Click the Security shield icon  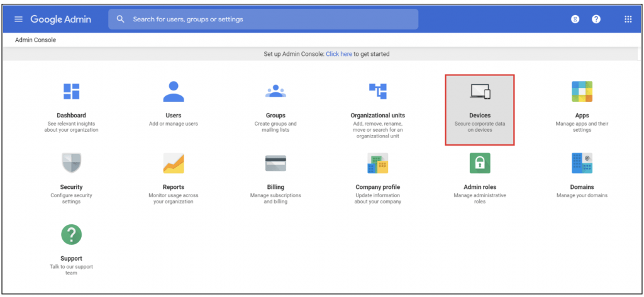[71, 163]
